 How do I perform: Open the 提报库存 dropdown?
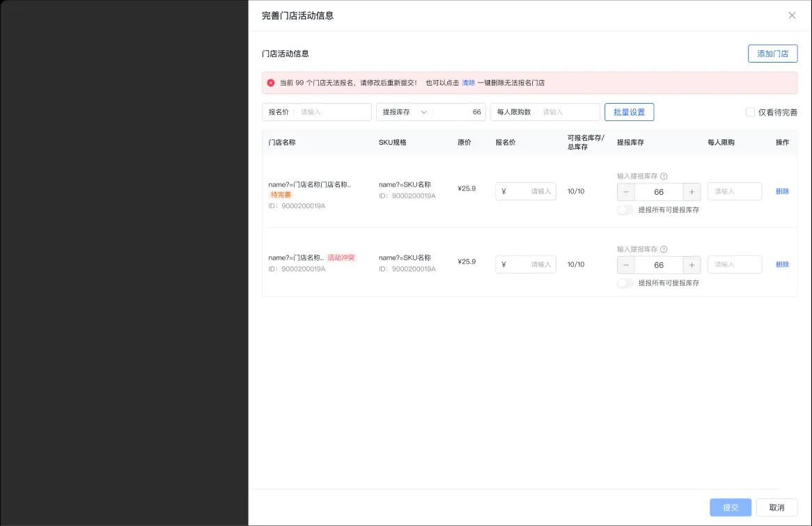tap(405, 112)
